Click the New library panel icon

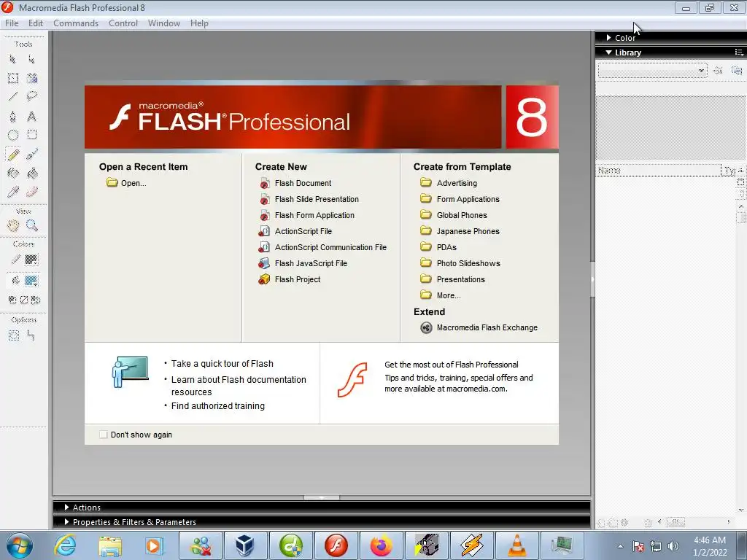pyautogui.click(x=737, y=71)
